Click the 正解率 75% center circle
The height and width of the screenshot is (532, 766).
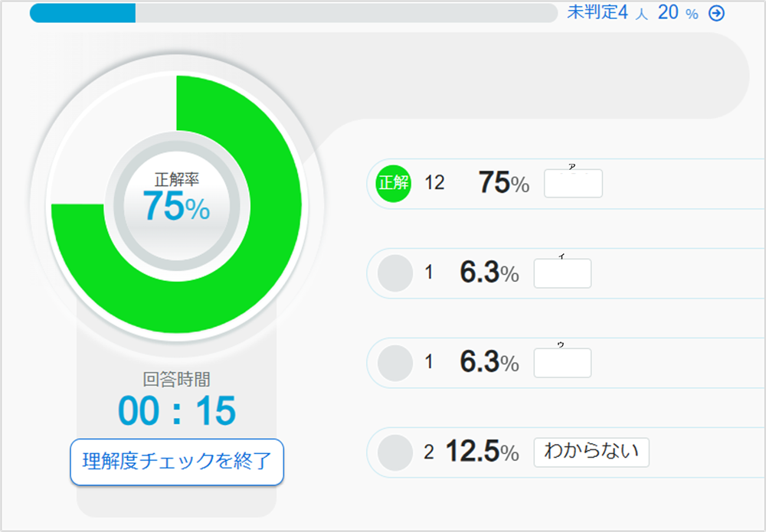click(176, 204)
